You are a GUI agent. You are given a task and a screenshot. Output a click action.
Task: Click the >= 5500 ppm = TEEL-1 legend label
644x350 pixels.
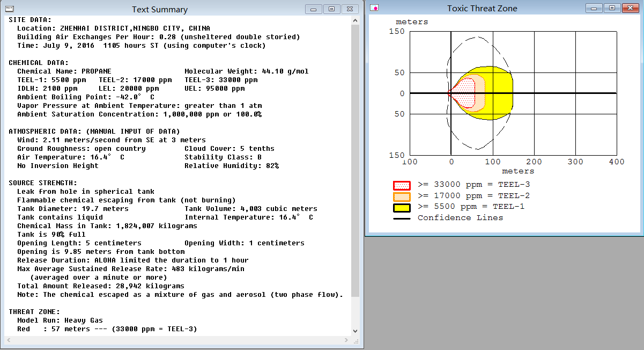pos(471,207)
